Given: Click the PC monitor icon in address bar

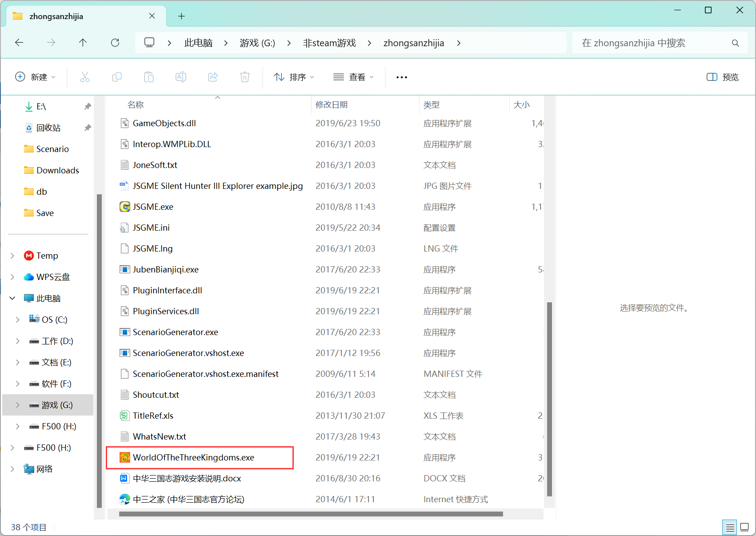Looking at the screenshot, I should click(x=149, y=43).
